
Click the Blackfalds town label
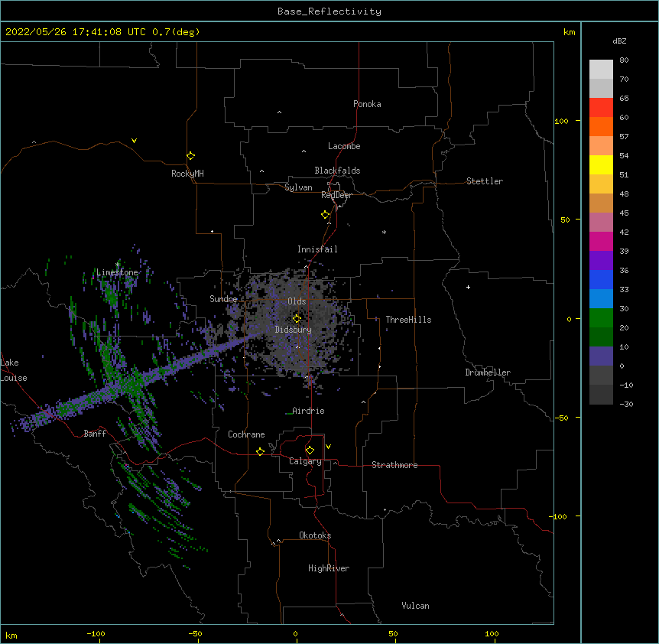(x=337, y=171)
